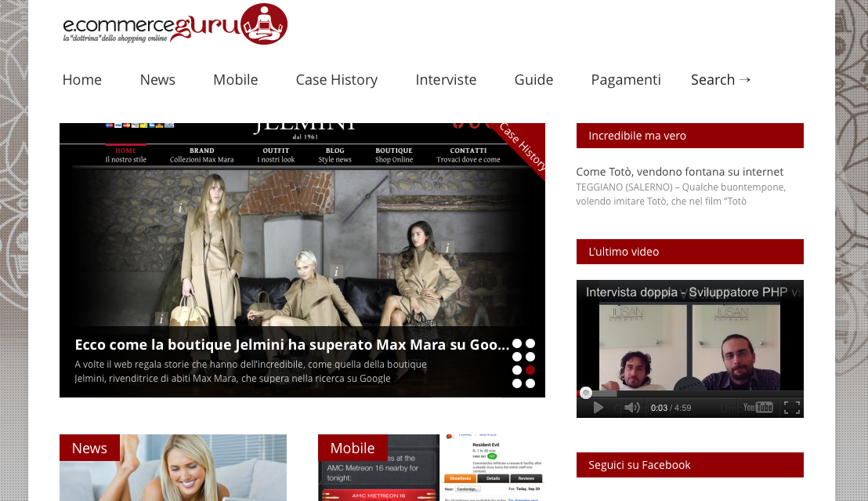The width and height of the screenshot is (868, 501).
Task: Click the e.commerce guru logo
Action: (175, 24)
